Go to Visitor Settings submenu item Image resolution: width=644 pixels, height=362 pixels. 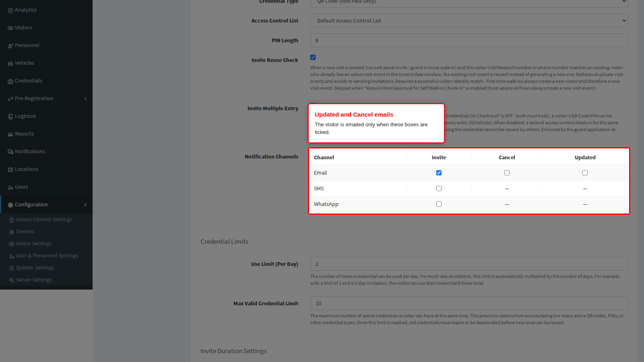tap(34, 244)
